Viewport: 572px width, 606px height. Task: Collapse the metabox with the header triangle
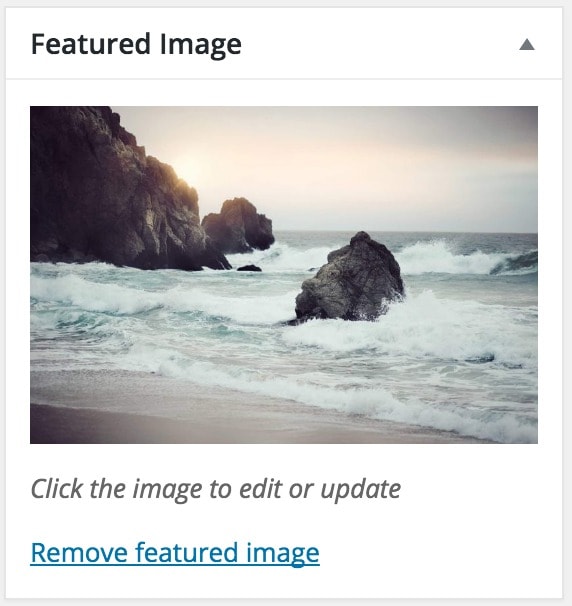tap(527, 45)
